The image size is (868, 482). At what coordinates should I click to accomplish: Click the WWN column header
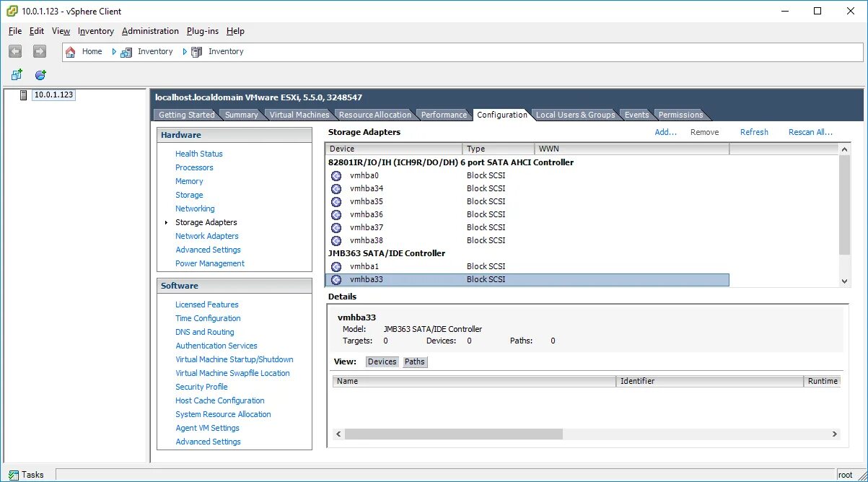click(632, 149)
